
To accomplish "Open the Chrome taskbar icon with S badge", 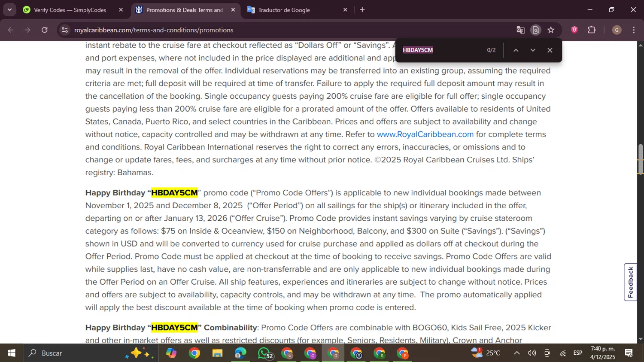I will (380, 353).
